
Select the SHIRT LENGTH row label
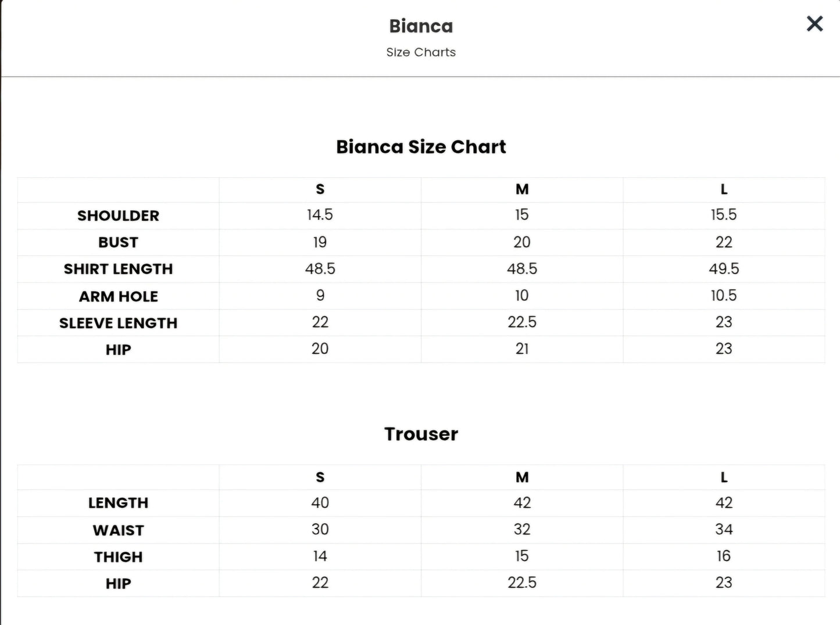[x=118, y=269]
